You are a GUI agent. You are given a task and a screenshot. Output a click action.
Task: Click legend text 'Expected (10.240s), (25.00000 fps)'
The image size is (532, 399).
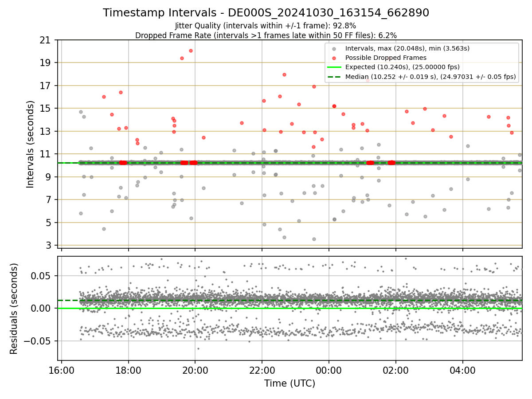pos(403,67)
